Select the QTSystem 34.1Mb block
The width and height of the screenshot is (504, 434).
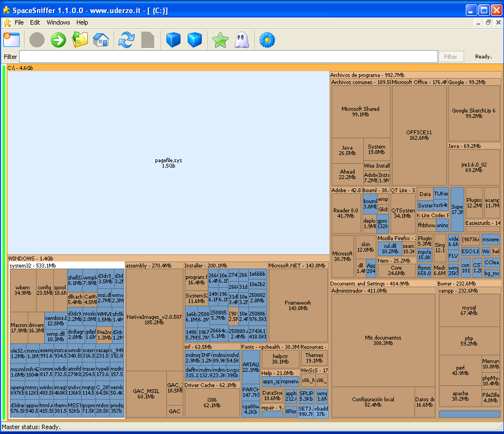[x=403, y=213]
